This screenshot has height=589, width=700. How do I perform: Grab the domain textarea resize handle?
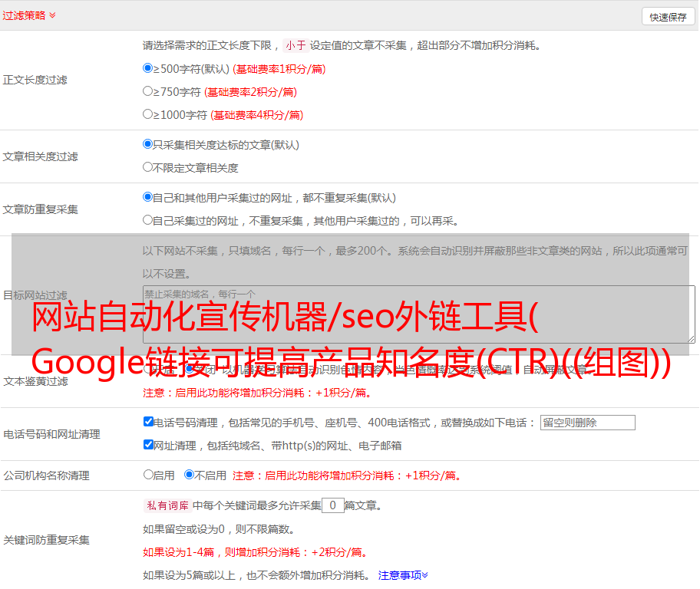691,339
